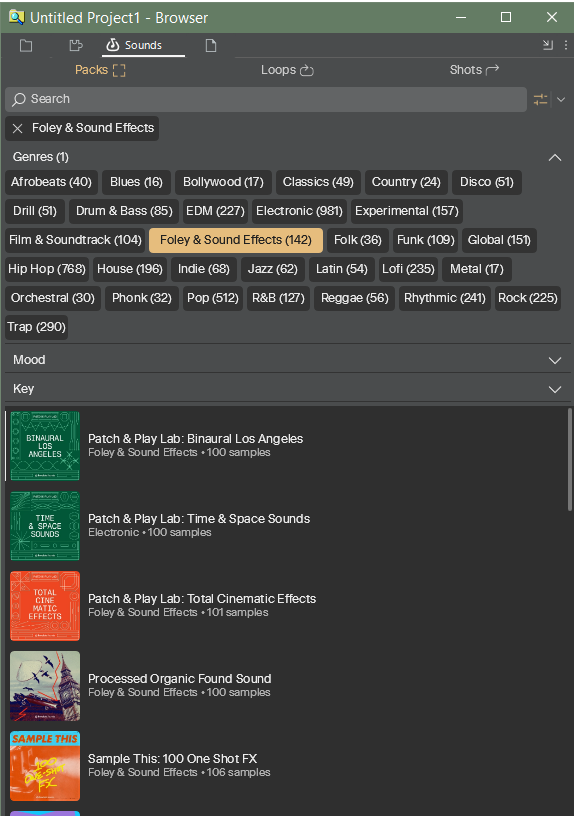The height and width of the screenshot is (816, 574).
Task: Open Processed Organic Found Sound thumbnail
Action: 45,686
